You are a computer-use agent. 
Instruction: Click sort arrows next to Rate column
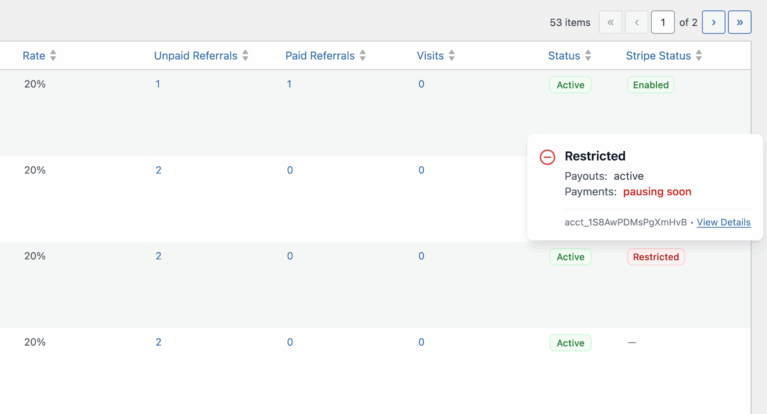pos(53,56)
